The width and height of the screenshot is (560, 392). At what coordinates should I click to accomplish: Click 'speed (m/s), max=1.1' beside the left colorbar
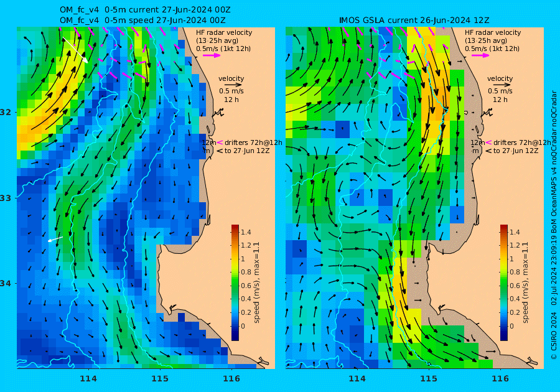(x=256, y=282)
